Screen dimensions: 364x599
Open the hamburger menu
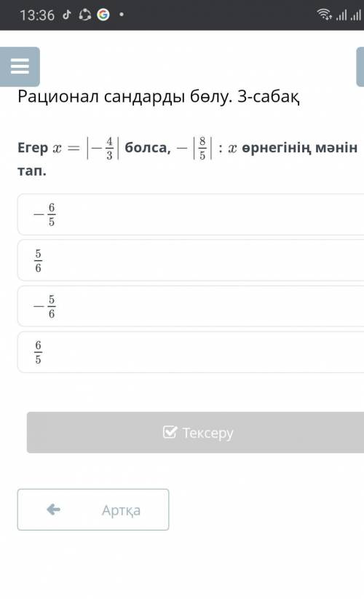[x=20, y=66]
